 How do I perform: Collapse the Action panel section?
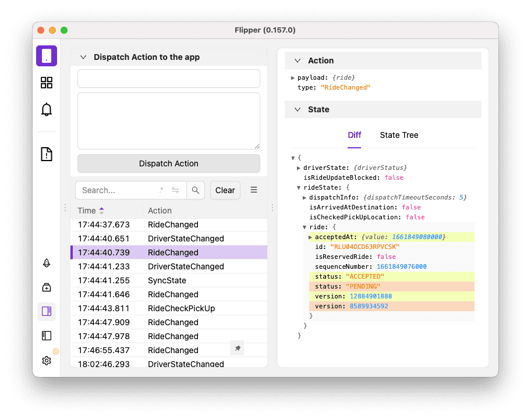coord(298,60)
